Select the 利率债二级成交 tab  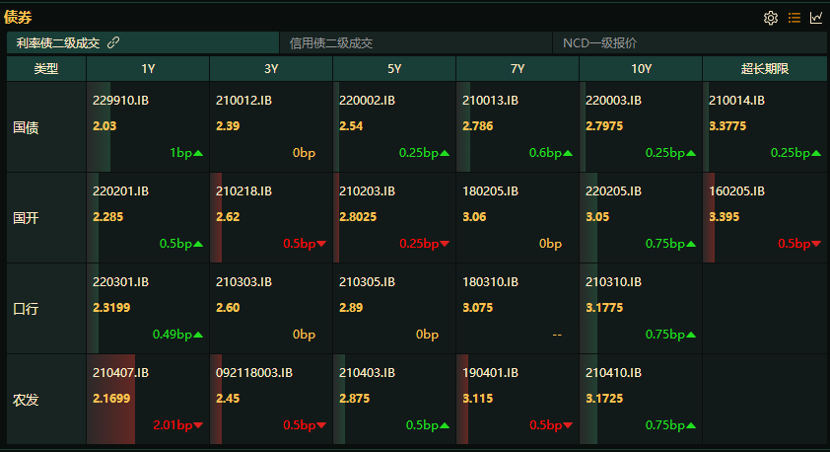[143, 43]
